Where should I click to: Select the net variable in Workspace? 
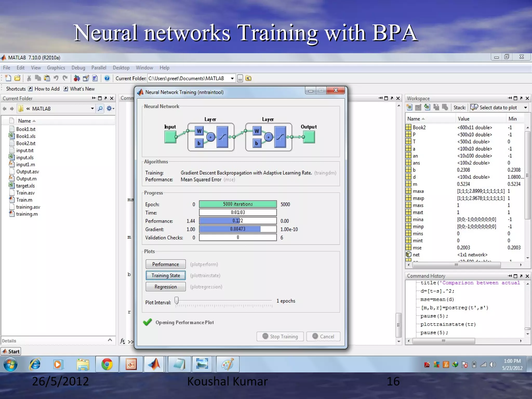416,255
